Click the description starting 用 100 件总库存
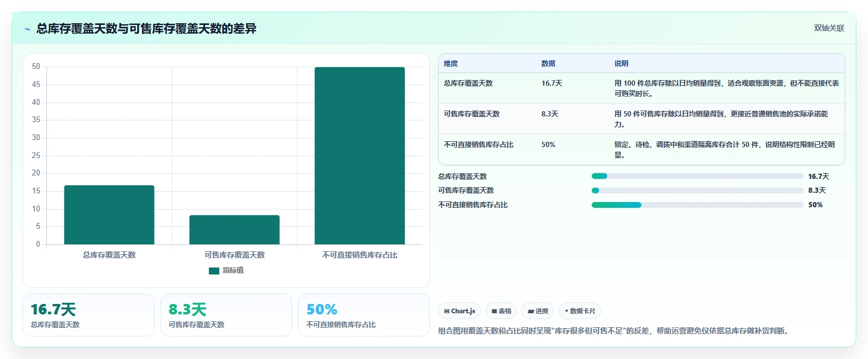Image resolution: width=868 pixels, height=359 pixels. (x=727, y=88)
